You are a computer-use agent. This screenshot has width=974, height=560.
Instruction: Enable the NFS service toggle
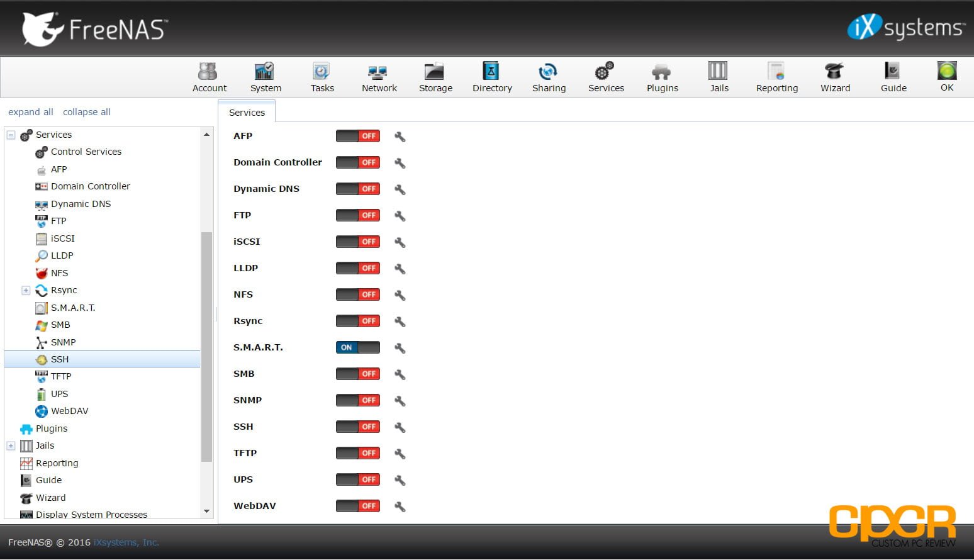(358, 294)
